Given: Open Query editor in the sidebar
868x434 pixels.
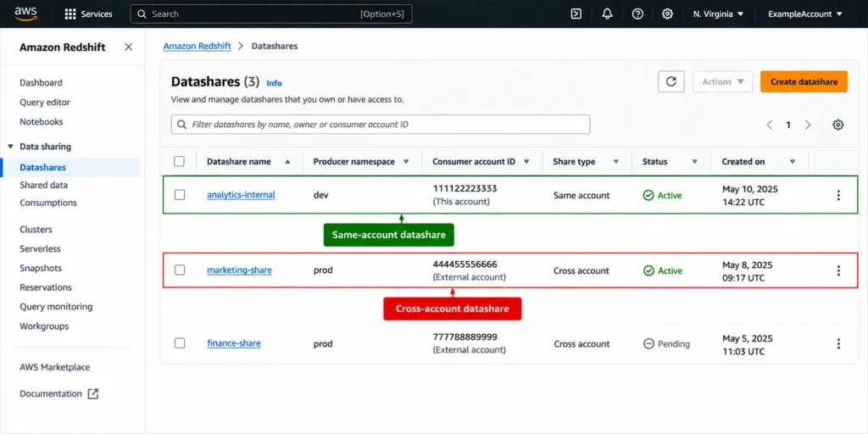Looking at the screenshot, I should point(45,103).
